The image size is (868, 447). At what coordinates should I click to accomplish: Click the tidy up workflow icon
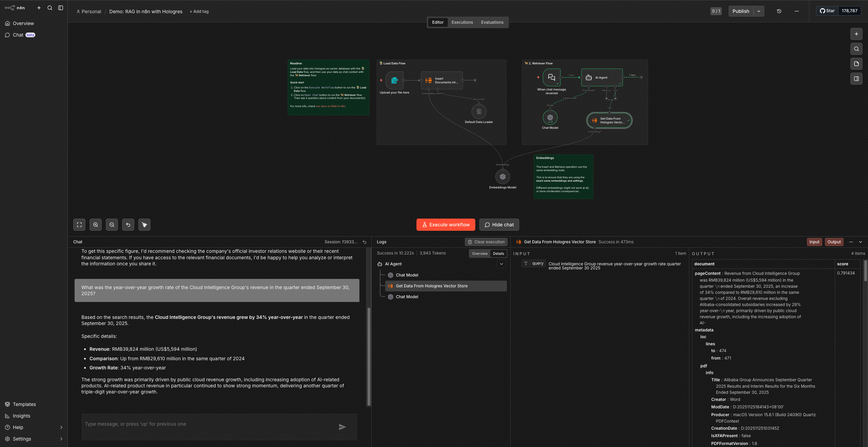click(x=144, y=225)
